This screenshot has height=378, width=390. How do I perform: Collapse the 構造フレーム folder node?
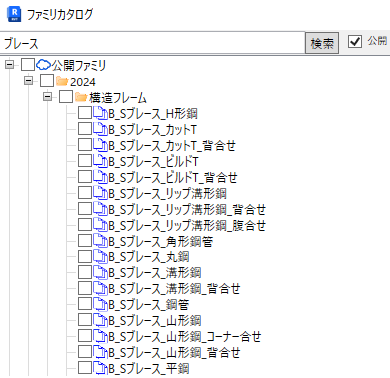[48, 97]
